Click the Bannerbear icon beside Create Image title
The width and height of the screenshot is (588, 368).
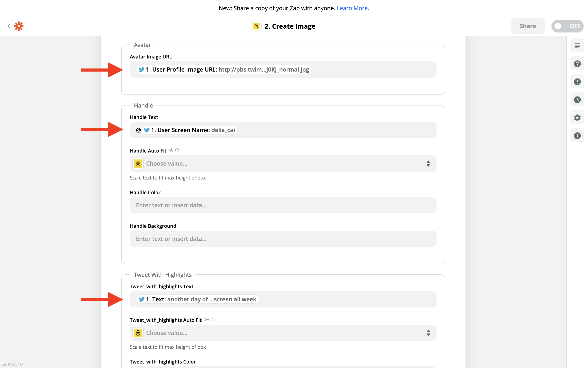pos(256,26)
